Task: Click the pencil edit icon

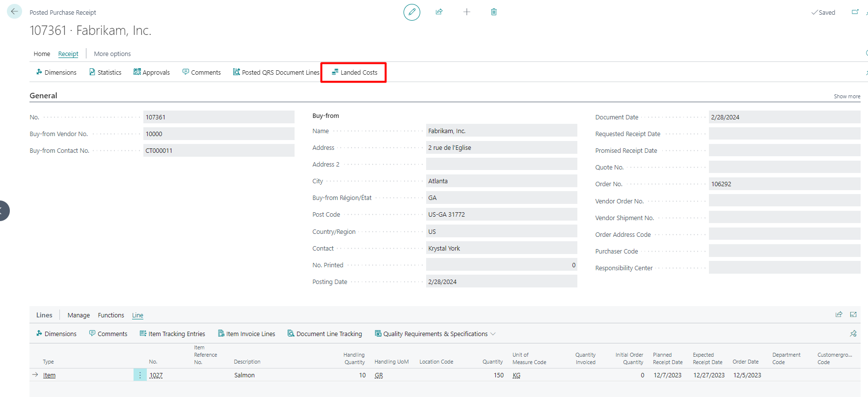Action: coord(411,12)
